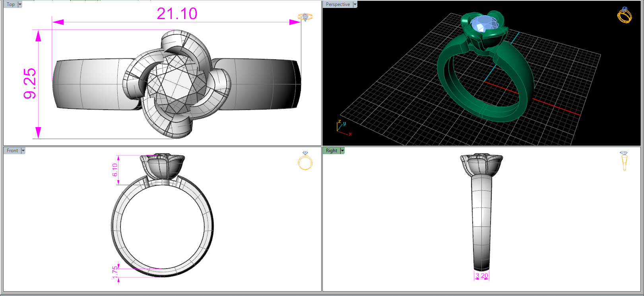Viewport: 644px width, 296px height.
Task: Activate the Front viewport title label
Action: click(x=12, y=151)
